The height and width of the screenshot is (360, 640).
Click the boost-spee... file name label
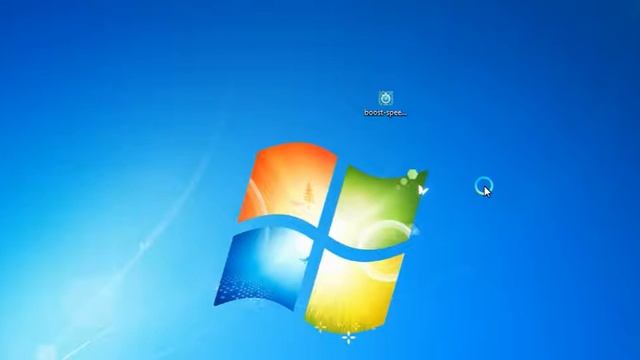point(385,113)
